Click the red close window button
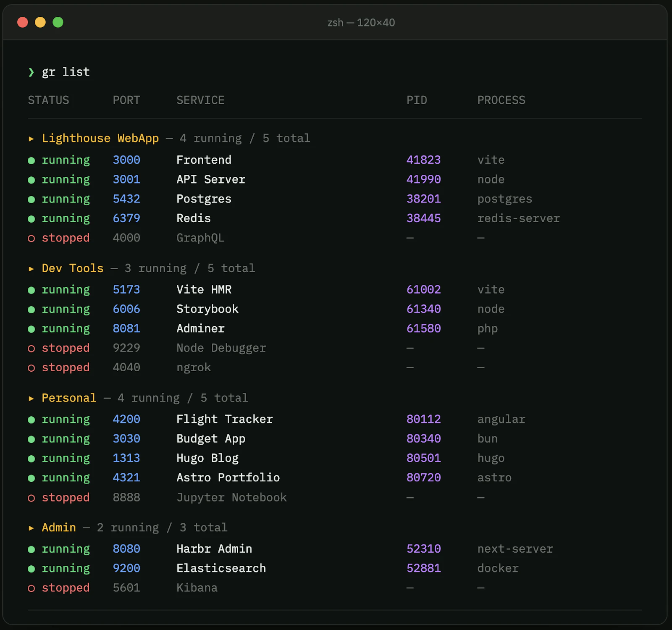Image resolution: width=672 pixels, height=630 pixels. pos(23,22)
